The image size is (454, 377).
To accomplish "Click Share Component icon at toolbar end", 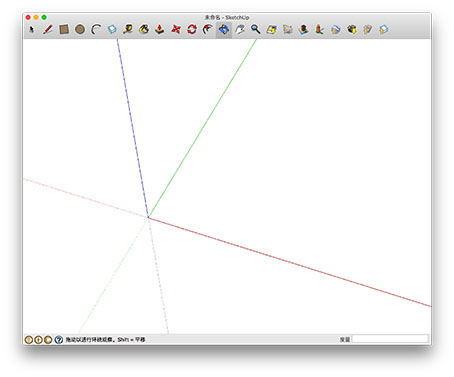I will (x=384, y=30).
